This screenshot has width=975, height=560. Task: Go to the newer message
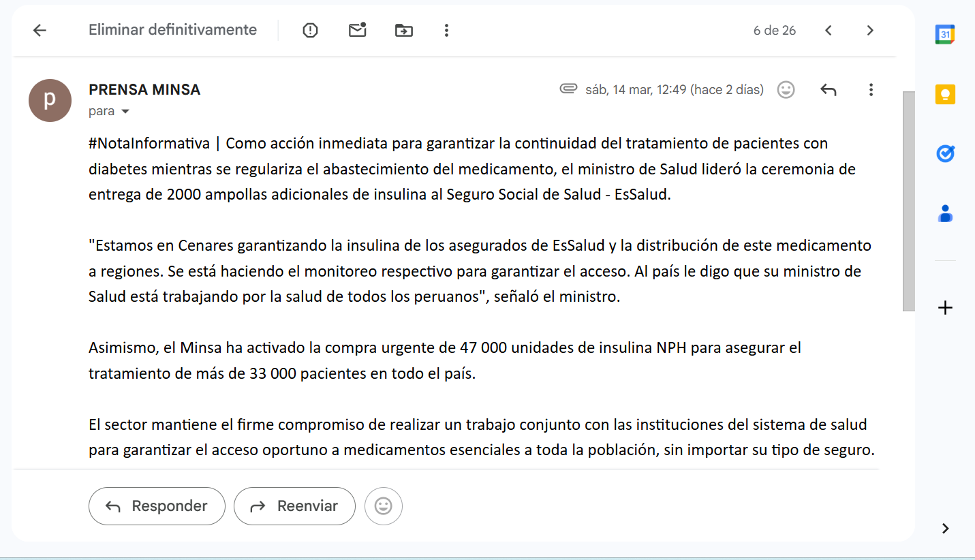click(829, 31)
